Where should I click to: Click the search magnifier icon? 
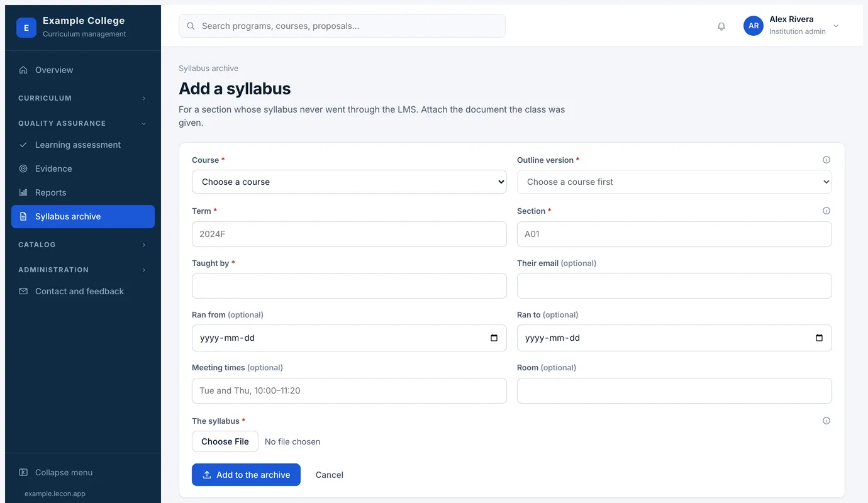click(191, 26)
